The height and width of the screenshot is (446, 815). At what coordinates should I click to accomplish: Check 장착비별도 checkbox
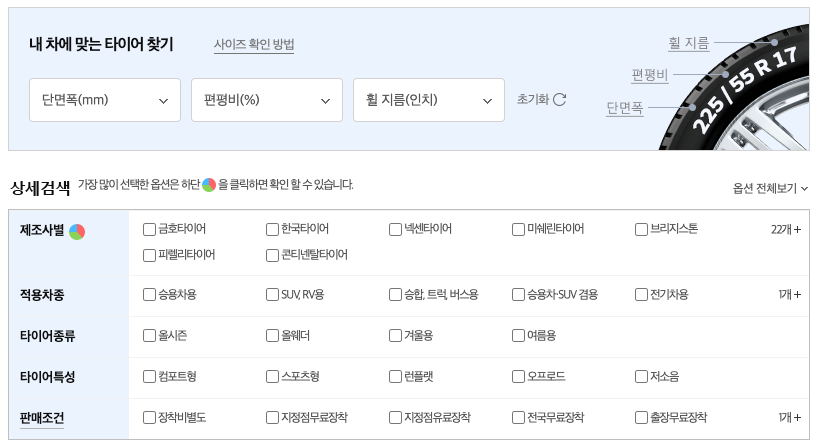pyautogui.click(x=149, y=418)
